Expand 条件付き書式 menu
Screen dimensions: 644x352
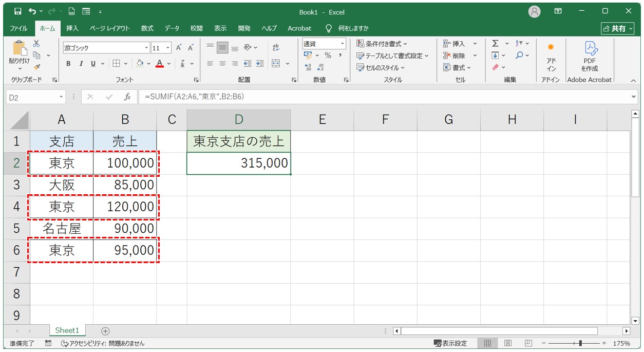pyautogui.click(x=382, y=44)
